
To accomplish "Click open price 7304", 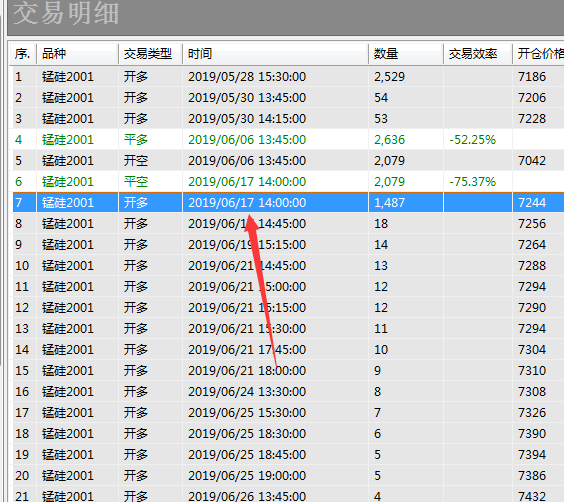I will click(x=532, y=350).
